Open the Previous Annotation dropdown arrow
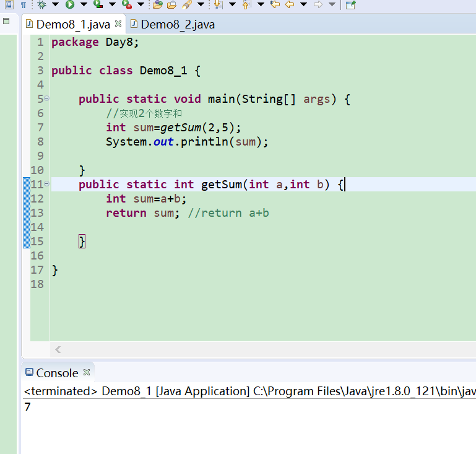The image size is (476, 454). click(x=261, y=4)
